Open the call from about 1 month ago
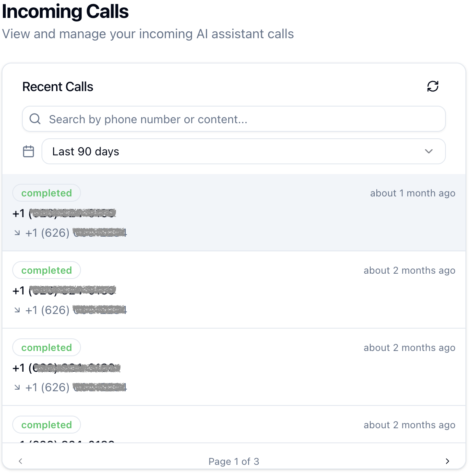 coord(234,212)
